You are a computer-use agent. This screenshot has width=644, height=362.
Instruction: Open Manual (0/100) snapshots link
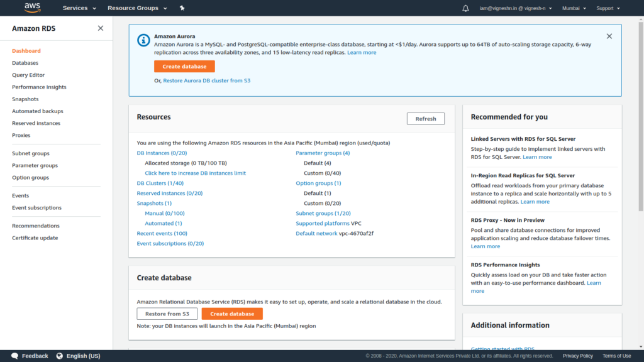click(165, 214)
